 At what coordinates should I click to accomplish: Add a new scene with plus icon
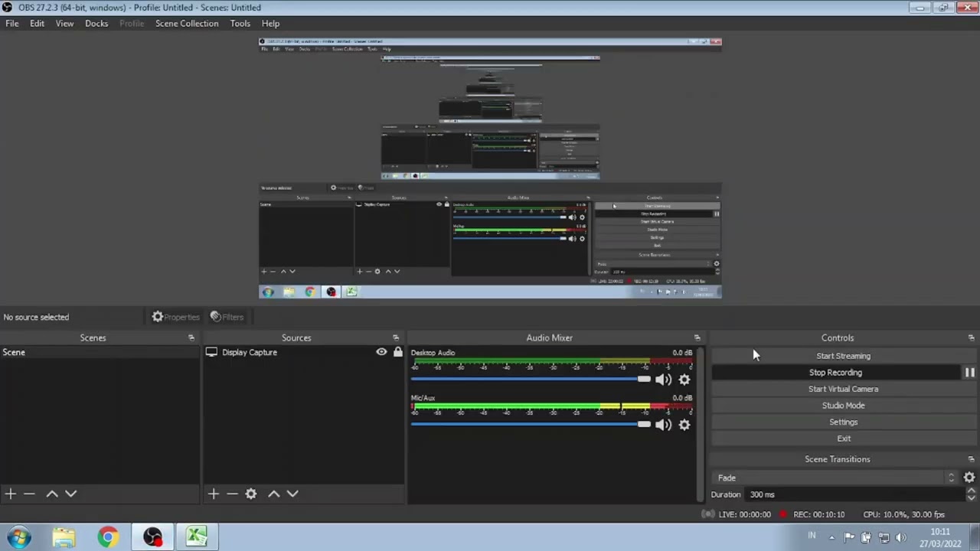pyautogui.click(x=11, y=494)
